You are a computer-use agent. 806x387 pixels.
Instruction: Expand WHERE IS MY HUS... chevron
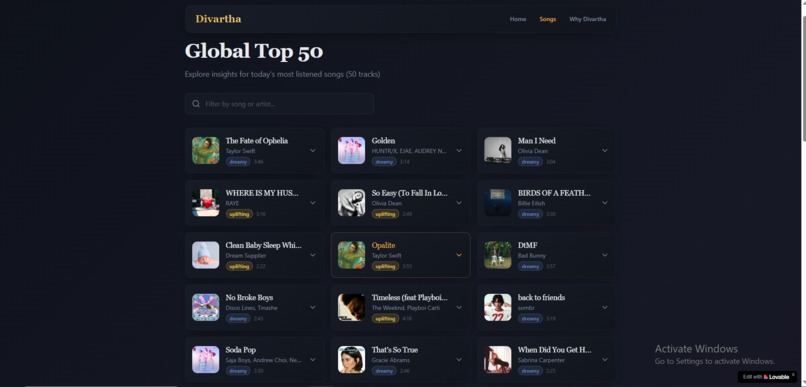pyautogui.click(x=313, y=203)
